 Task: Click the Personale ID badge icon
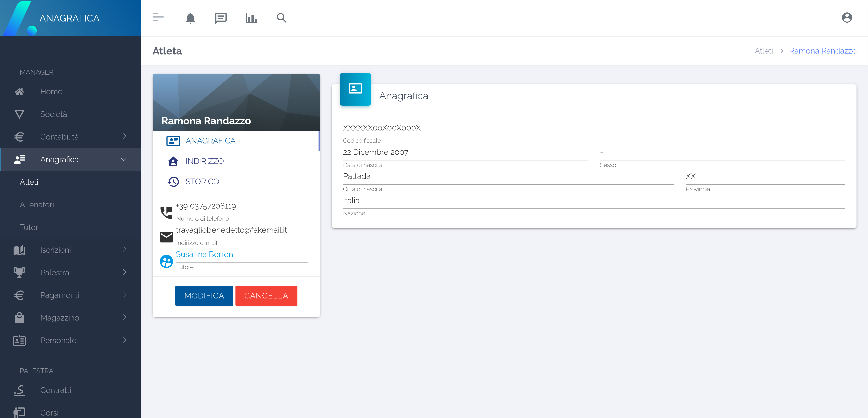coord(20,340)
